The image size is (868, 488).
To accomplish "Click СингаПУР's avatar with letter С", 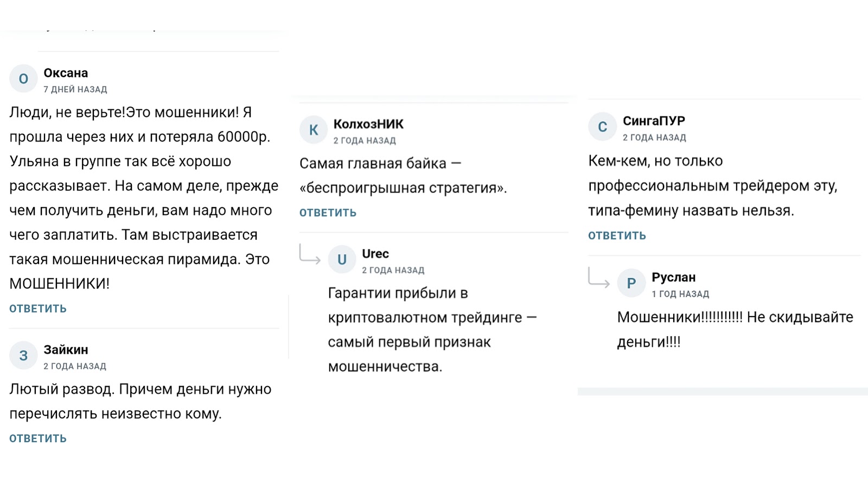I will click(x=602, y=127).
